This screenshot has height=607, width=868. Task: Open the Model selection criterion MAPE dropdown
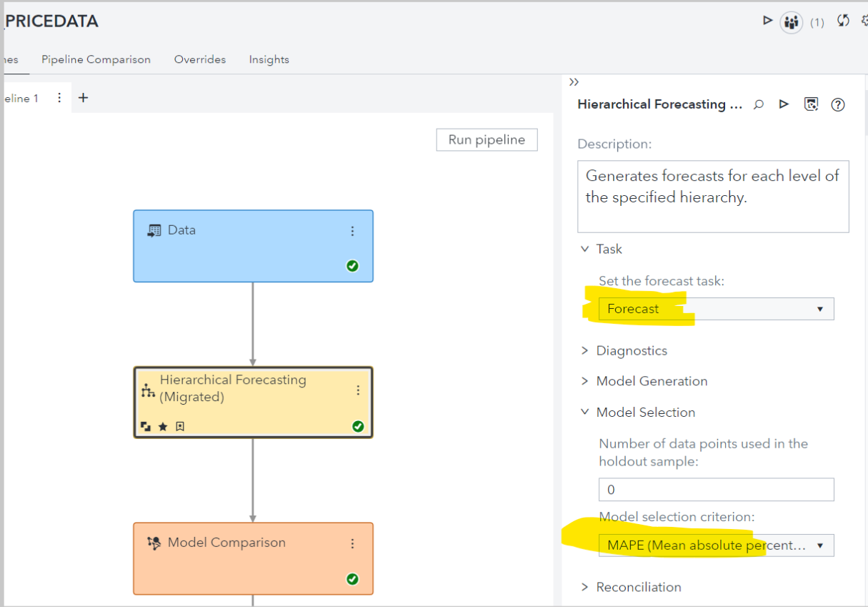[x=716, y=546]
